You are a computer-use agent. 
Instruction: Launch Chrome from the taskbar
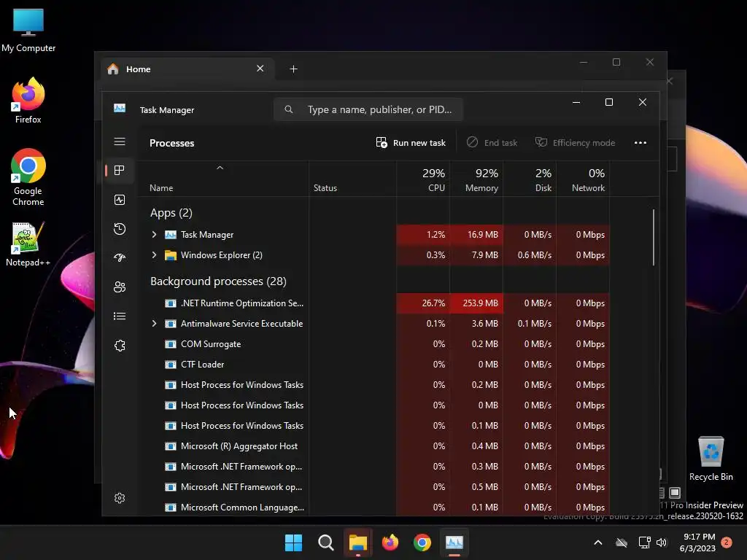pyautogui.click(x=422, y=542)
